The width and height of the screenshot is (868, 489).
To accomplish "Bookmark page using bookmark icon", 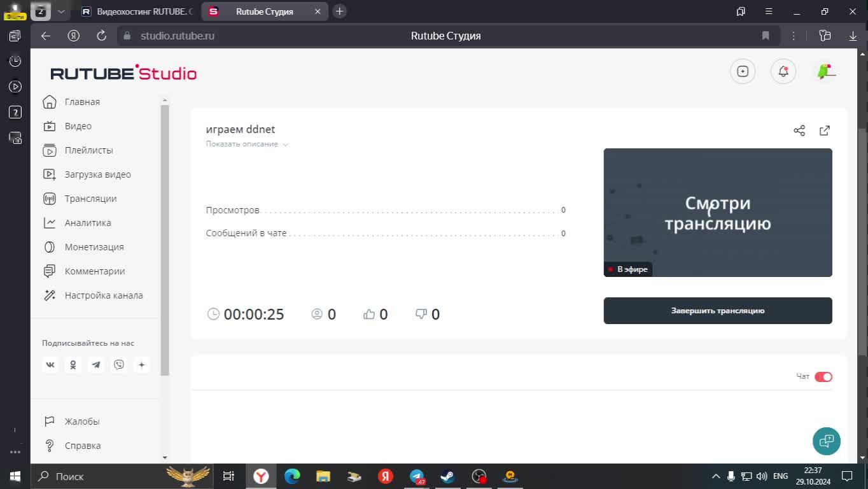I will tap(766, 36).
